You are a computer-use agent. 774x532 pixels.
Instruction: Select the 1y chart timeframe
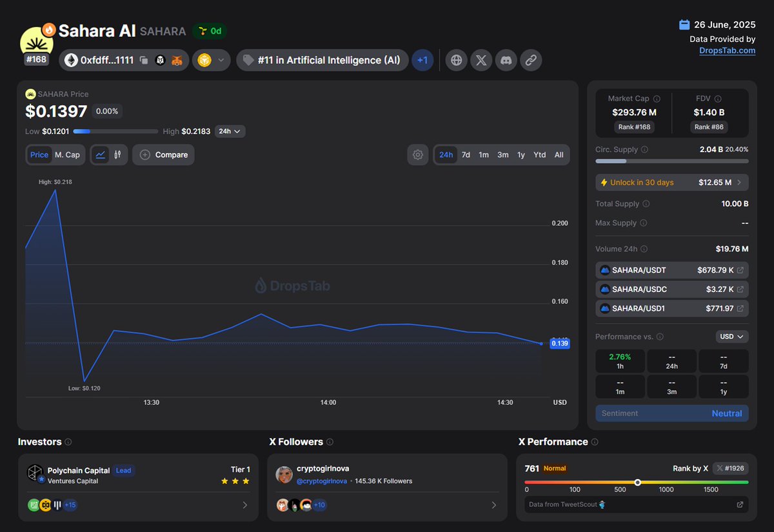(521, 155)
